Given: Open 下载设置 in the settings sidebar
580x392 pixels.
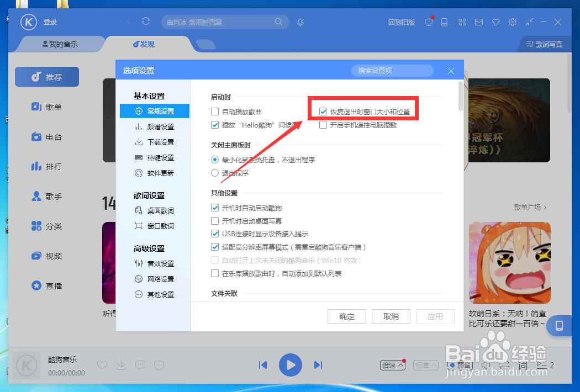Looking at the screenshot, I should pos(154,142).
